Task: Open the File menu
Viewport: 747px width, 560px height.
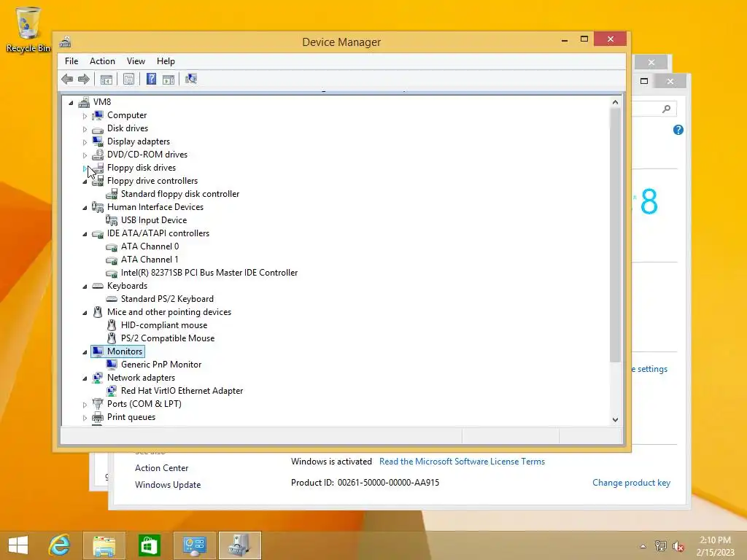Action: tap(71, 61)
